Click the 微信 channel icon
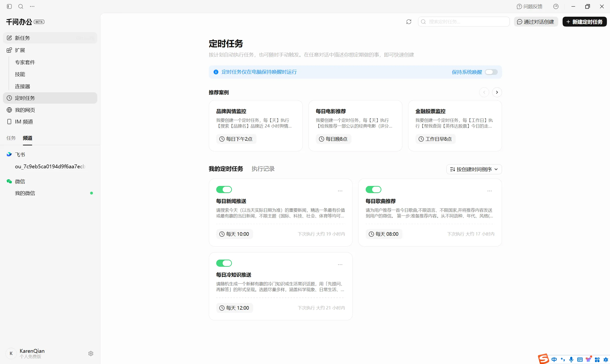 click(9, 181)
